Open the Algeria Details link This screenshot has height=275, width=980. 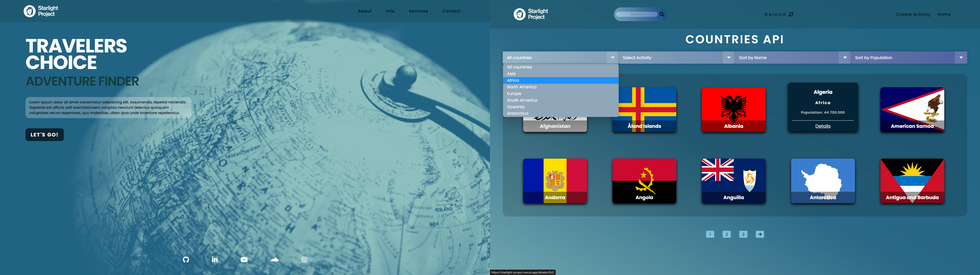coord(823,126)
